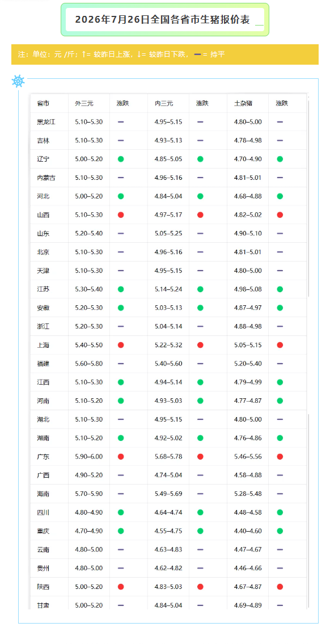Screen dimensions: 326x644
Task: Click Liaoning's green dot beside 5.00–5.20
Action: (x=121, y=159)
